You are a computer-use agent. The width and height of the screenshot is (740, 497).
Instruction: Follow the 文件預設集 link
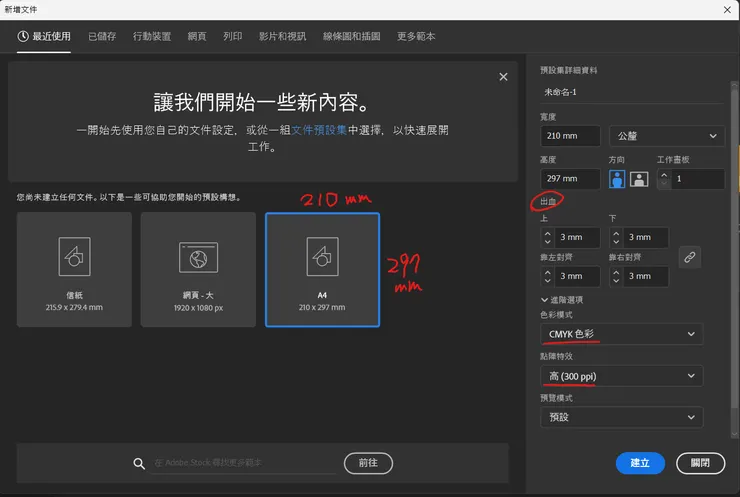coord(319,130)
